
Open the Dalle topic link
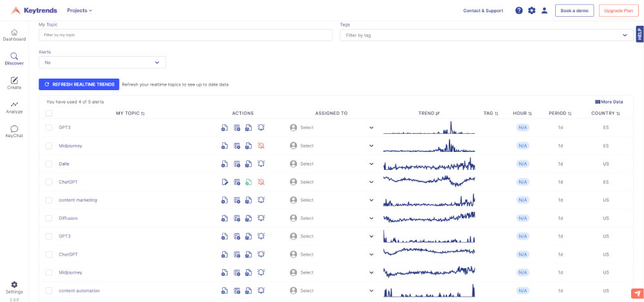64,164
